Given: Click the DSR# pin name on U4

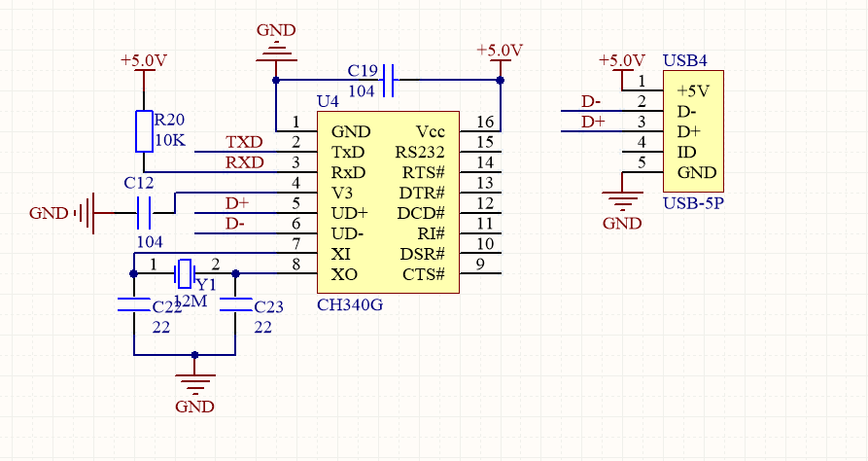Looking at the screenshot, I should tap(423, 254).
